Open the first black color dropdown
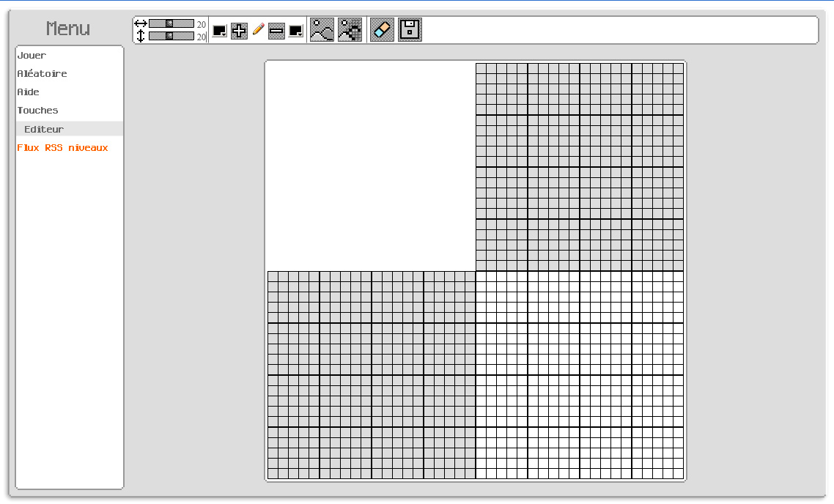The image size is (834, 504). pyautogui.click(x=219, y=31)
